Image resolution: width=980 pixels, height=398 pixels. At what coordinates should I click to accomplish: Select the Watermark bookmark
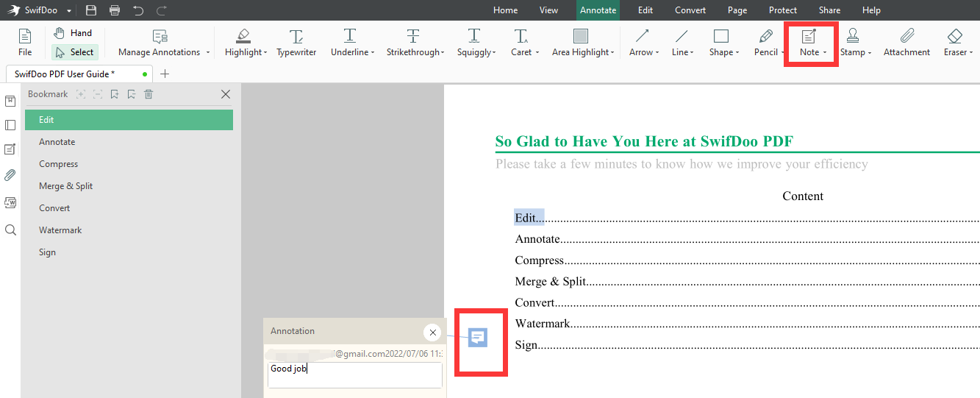[129, 230]
